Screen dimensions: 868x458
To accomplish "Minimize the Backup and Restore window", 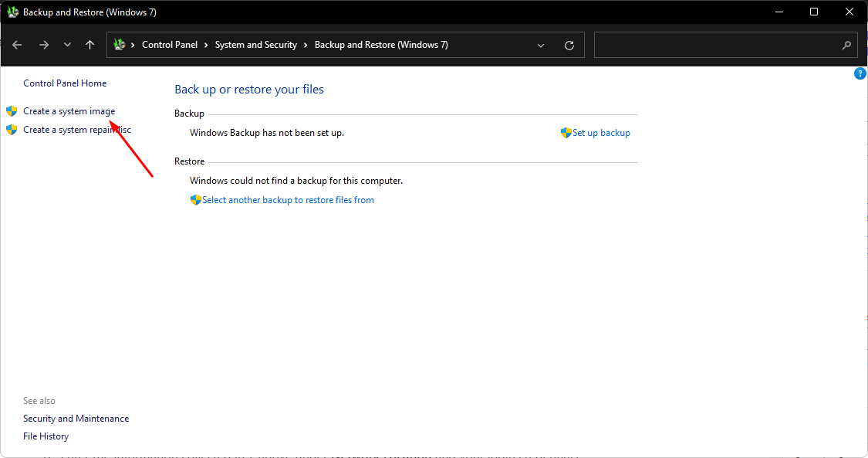I will click(778, 12).
